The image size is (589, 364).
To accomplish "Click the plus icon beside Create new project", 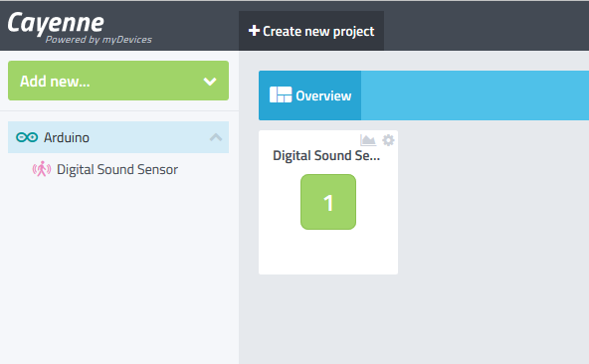I will coord(254,31).
